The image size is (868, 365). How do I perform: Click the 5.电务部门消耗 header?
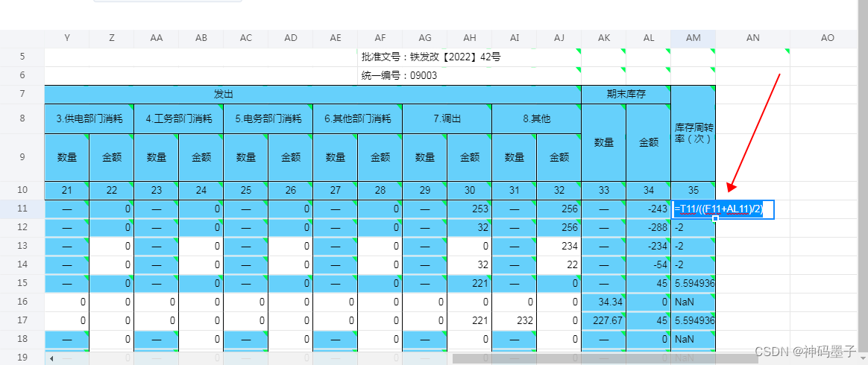coord(268,119)
